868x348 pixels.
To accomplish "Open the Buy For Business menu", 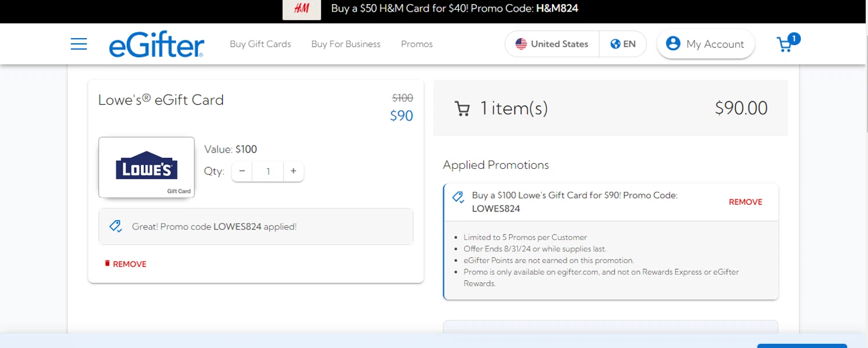I will pos(346,44).
